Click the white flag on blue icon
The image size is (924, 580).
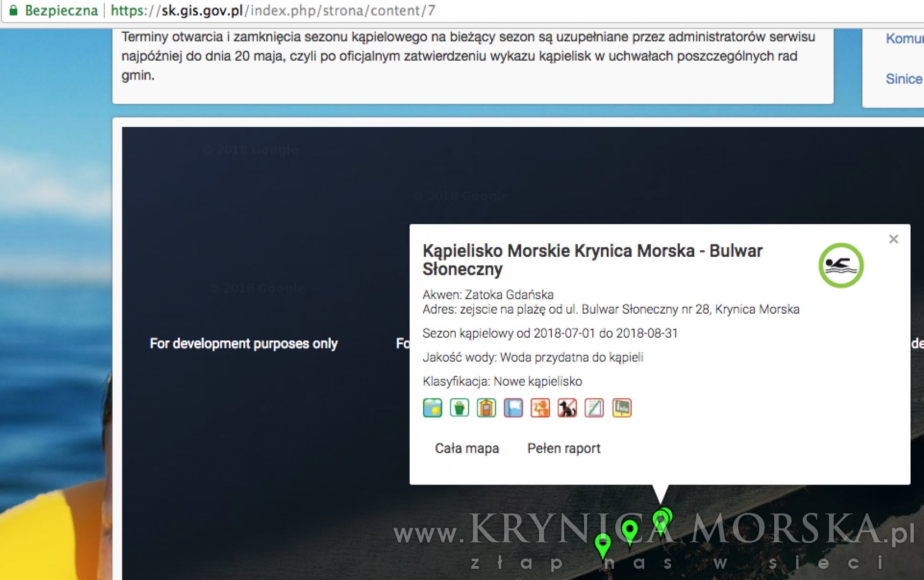point(513,408)
